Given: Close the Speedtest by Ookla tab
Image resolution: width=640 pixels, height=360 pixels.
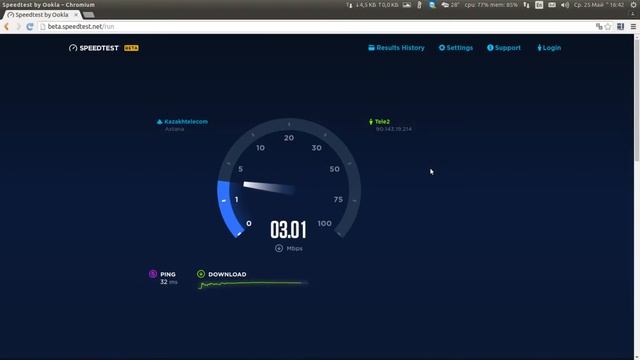Looking at the screenshot, I should [x=76, y=15].
